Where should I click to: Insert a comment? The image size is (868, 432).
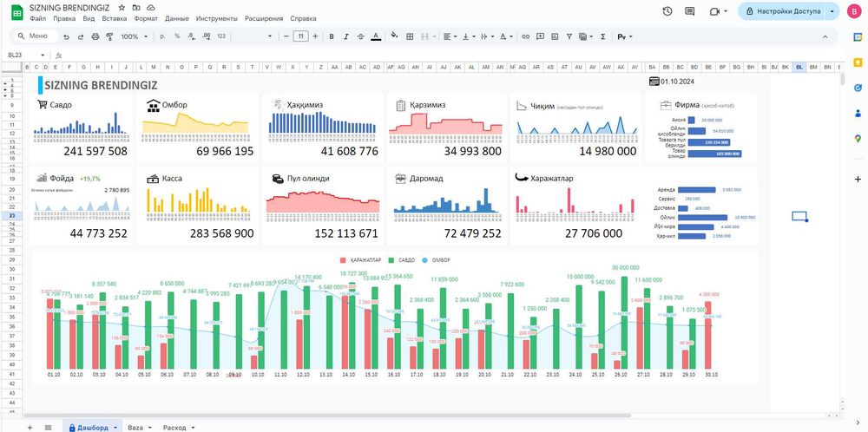(x=540, y=36)
